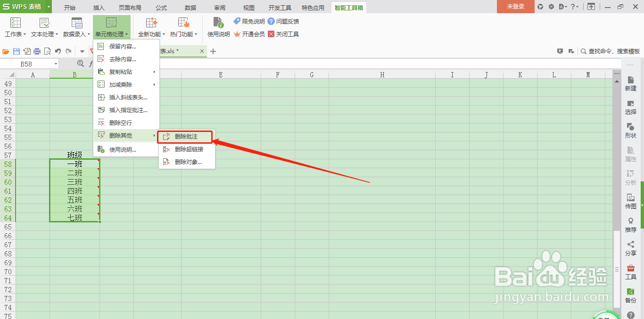Click 工具 toolbox in the right sidebar
The image size is (644, 319).
630,272
